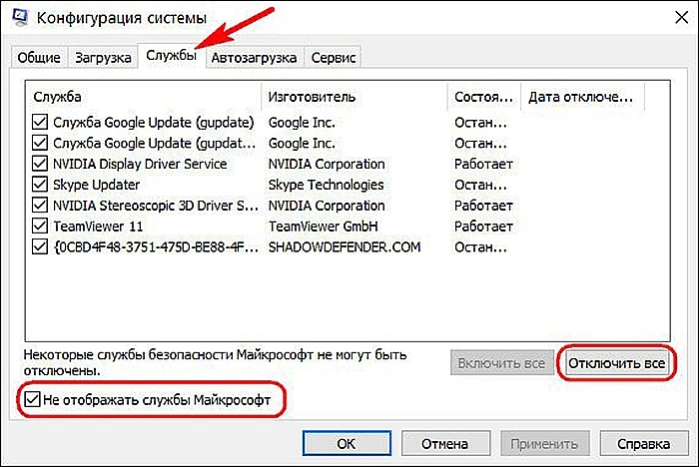Sort by the Изготовитель column header
This screenshot has width=699, height=467.
pyautogui.click(x=354, y=97)
